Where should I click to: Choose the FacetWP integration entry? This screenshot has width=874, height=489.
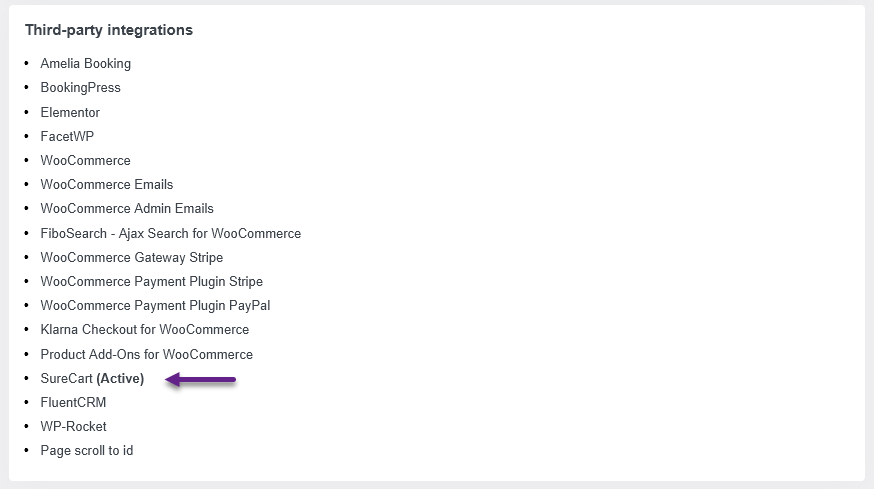pyautogui.click(x=67, y=136)
